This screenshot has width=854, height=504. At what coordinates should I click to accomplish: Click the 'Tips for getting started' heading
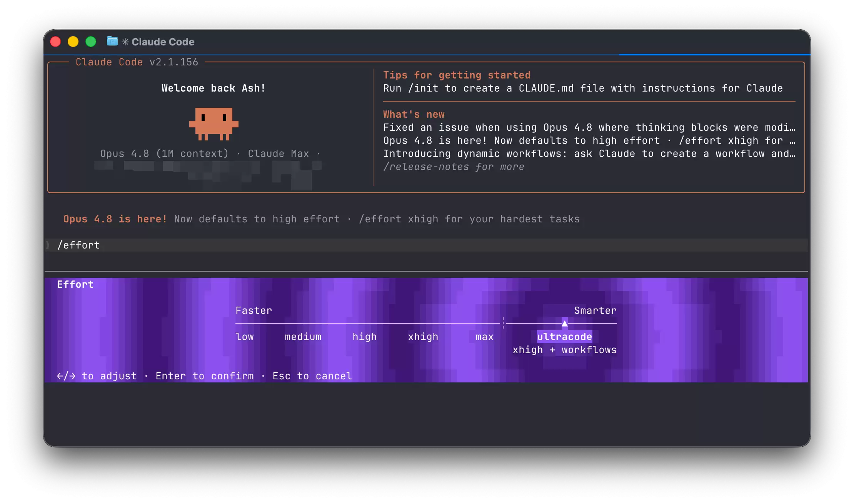point(457,75)
